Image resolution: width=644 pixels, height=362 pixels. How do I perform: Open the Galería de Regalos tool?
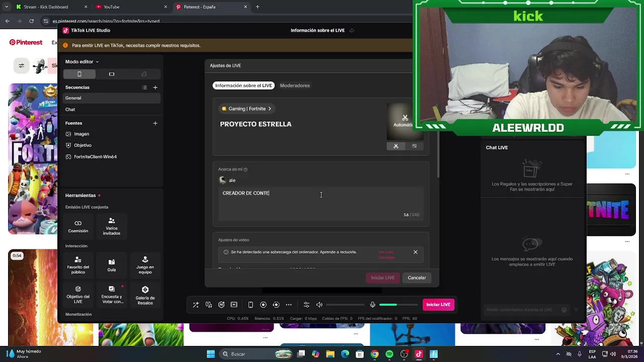coord(145,295)
